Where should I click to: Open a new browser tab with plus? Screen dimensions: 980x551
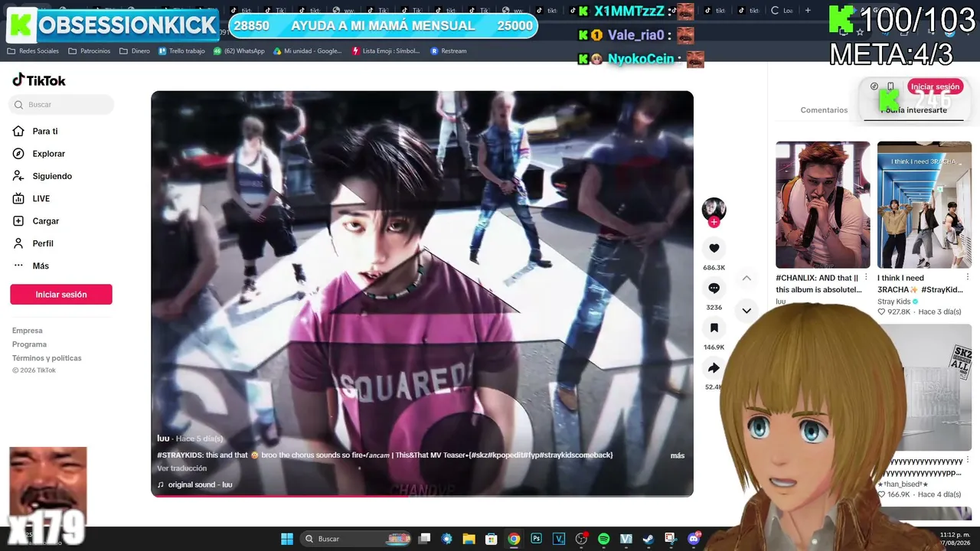click(x=808, y=11)
